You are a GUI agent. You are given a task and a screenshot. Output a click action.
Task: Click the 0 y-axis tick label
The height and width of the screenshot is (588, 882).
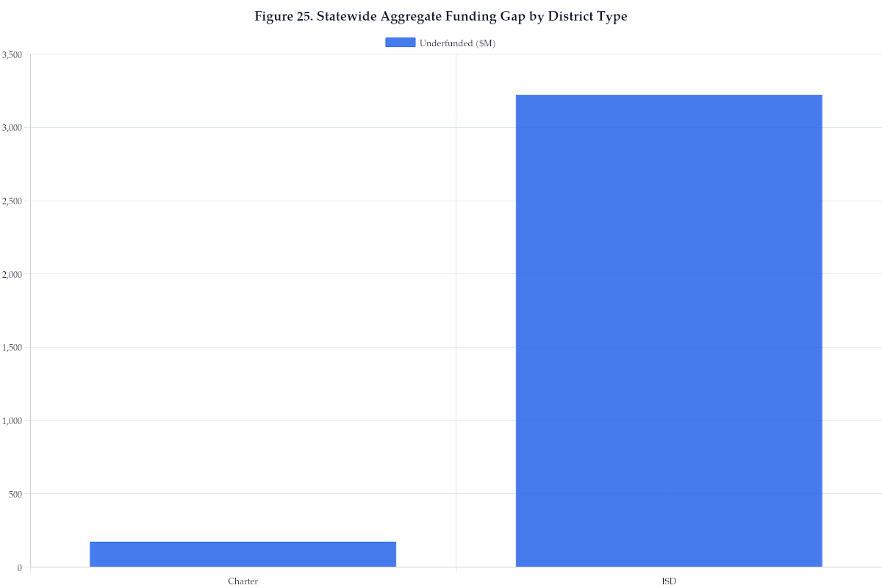(21, 568)
